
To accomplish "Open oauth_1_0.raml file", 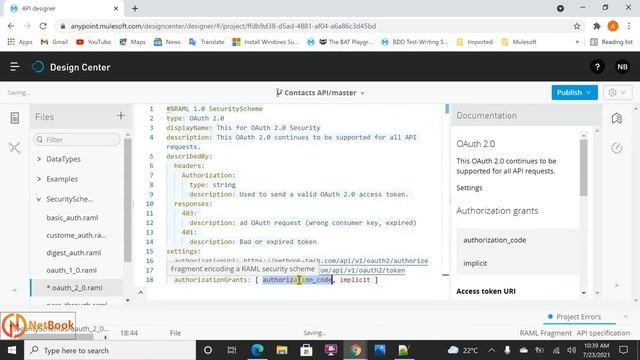I will click(71, 270).
